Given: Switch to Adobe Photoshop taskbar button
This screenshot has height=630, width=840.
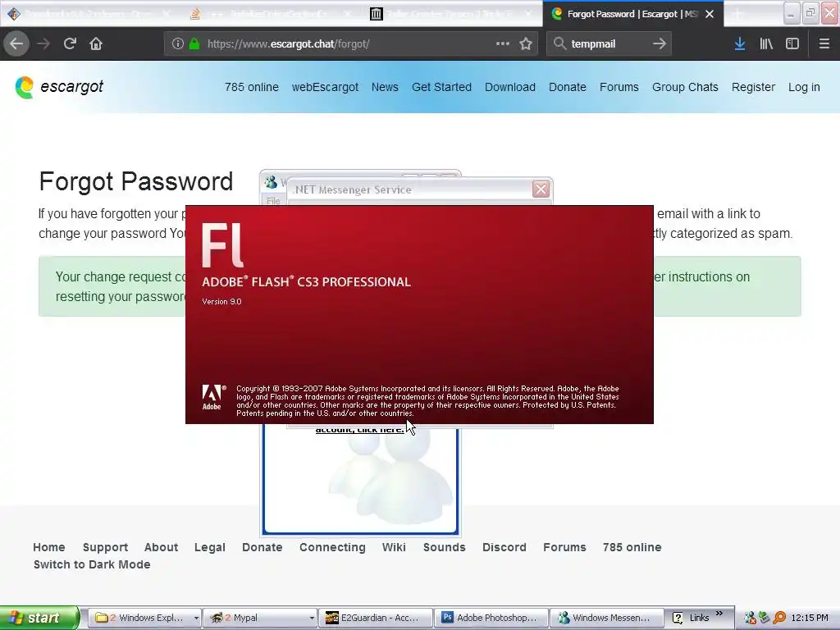Looking at the screenshot, I should coord(491,618).
